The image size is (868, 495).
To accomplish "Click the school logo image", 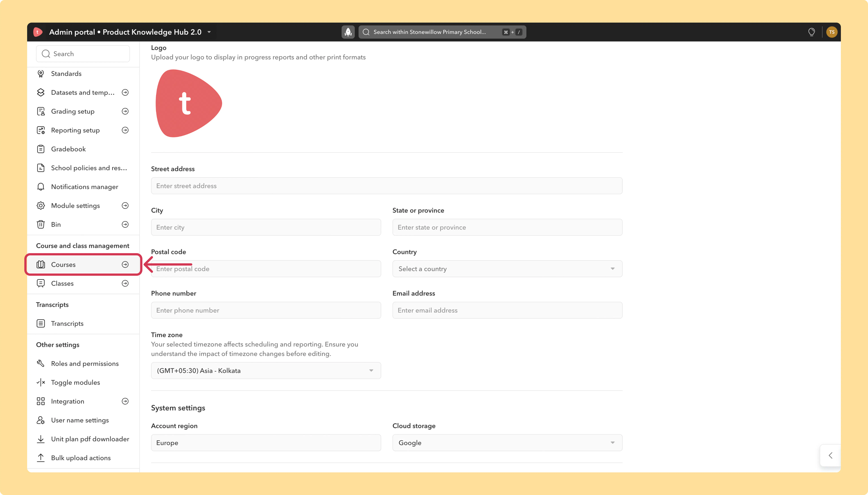I will click(189, 103).
